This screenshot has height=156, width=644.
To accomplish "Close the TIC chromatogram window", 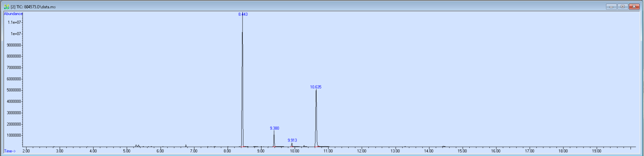I will click(x=634, y=7).
